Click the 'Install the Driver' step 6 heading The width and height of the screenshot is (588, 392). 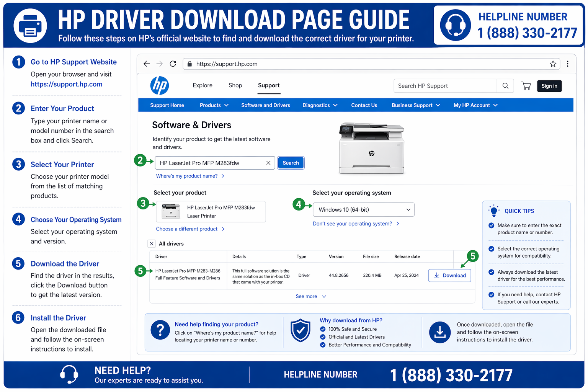(59, 318)
